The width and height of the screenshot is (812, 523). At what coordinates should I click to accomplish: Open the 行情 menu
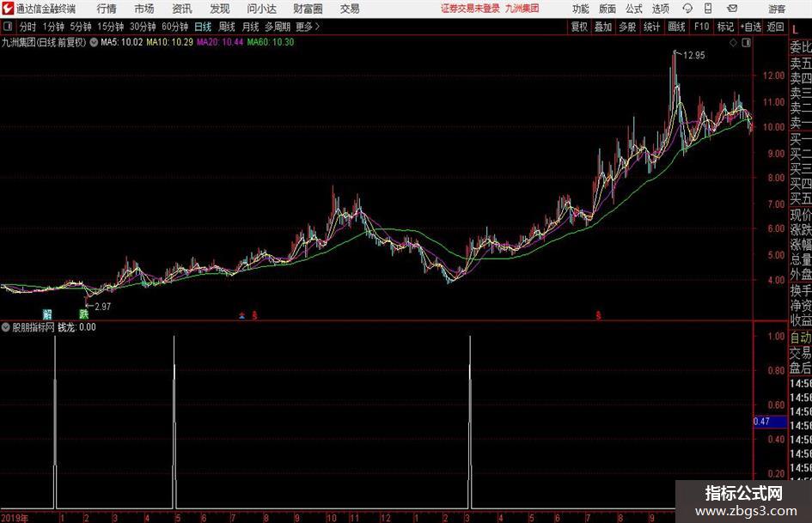tap(107, 9)
